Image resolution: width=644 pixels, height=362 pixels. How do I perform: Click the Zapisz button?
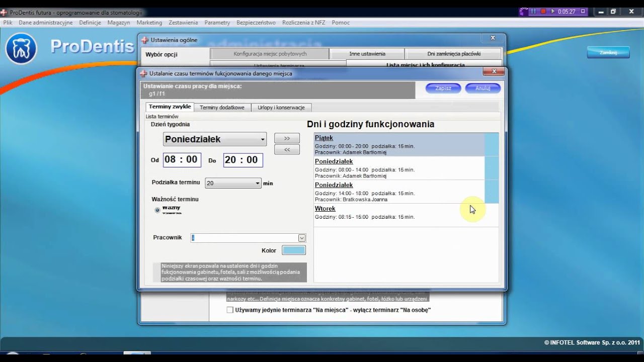tap(443, 88)
